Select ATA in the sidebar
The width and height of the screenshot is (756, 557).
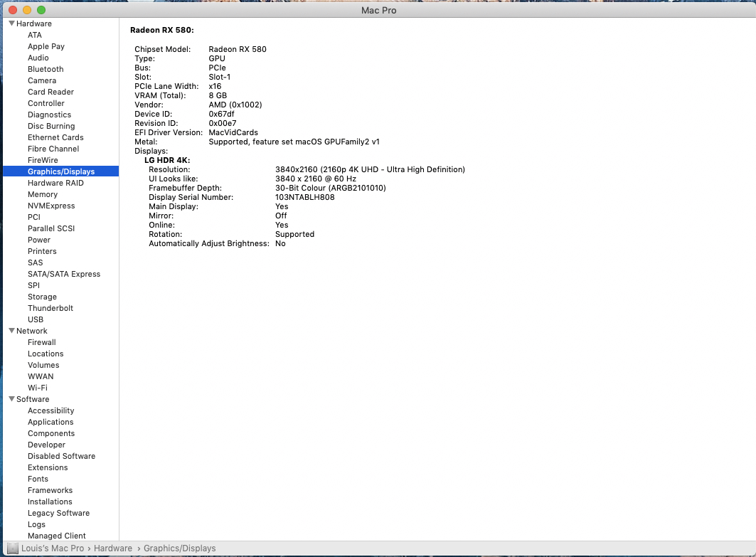click(x=35, y=35)
